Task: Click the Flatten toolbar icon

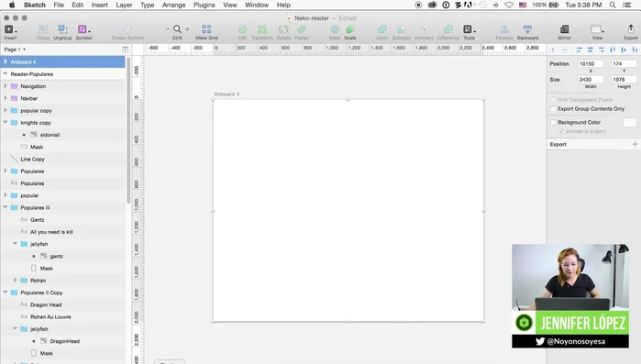Action: (302, 29)
